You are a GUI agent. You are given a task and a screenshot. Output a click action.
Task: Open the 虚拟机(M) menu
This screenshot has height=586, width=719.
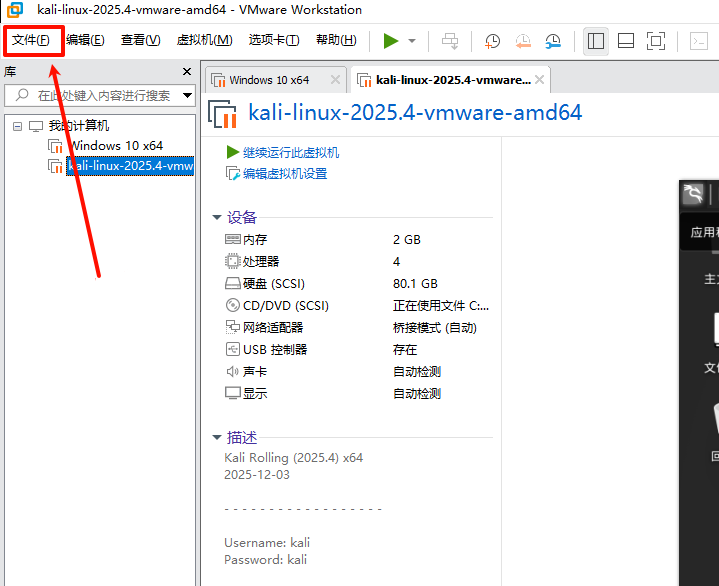205,40
